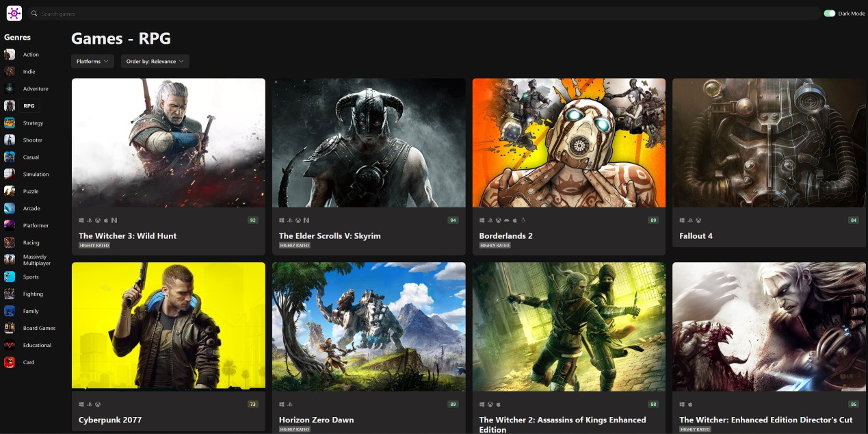Click the 73 score on Cyberpunk 2077
Viewport: 868px width, 434px height.
coord(253,405)
